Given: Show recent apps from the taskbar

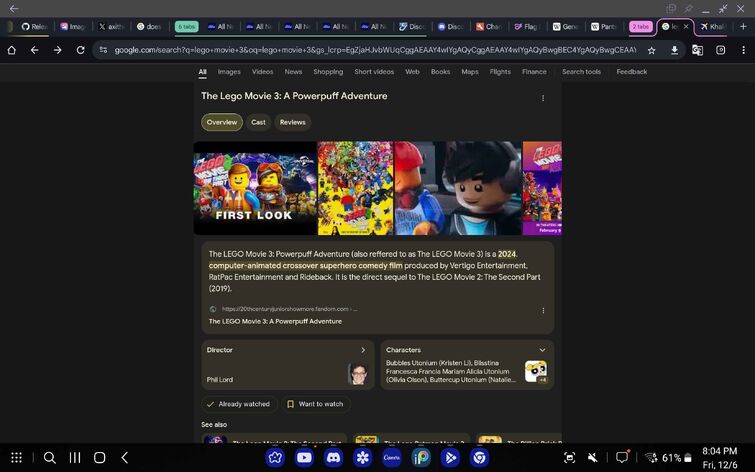Looking at the screenshot, I should click(75, 458).
